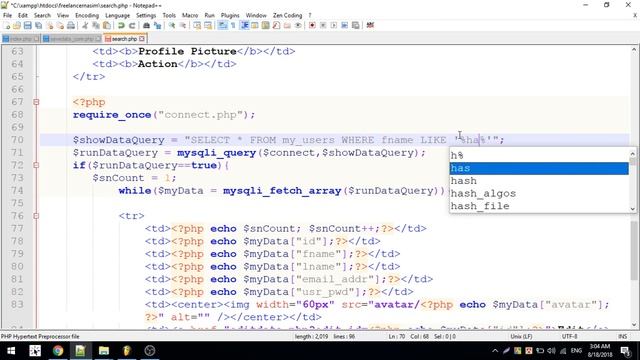This screenshot has width=640, height=360.
Task: Choose "hash" from the autocomplete list
Action: click(539, 181)
